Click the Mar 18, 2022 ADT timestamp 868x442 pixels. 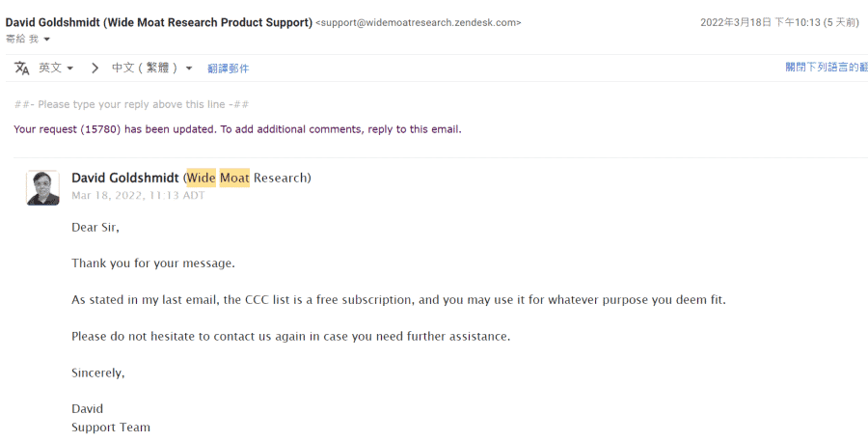click(138, 196)
